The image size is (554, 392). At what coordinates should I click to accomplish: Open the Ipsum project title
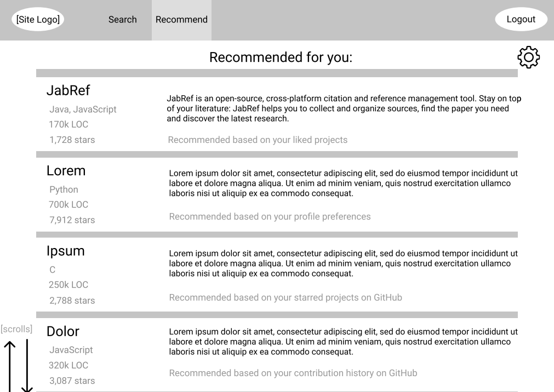tap(66, 251)
